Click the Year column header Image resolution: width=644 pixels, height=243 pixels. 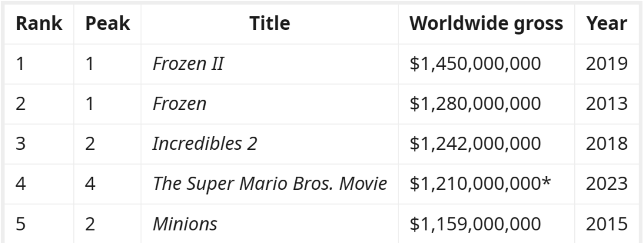(606, 24)
